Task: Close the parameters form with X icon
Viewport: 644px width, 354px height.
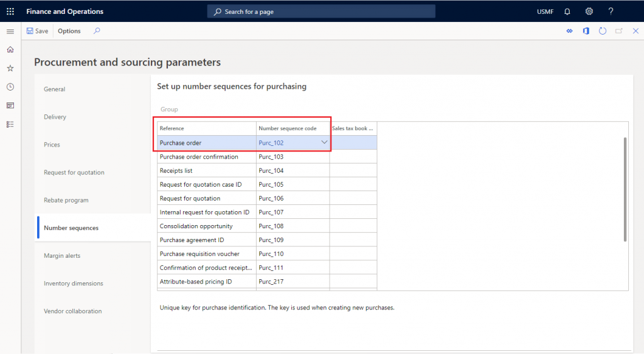Action: point(635,31)
